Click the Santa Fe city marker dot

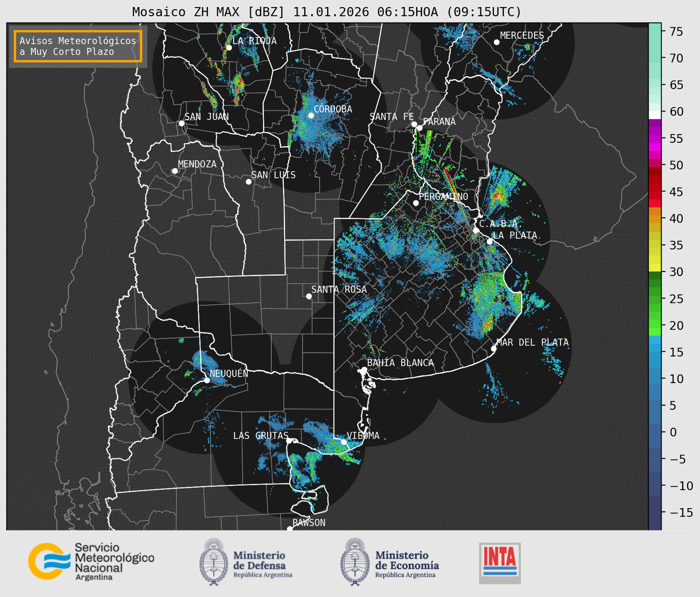[x=414, y=124]
